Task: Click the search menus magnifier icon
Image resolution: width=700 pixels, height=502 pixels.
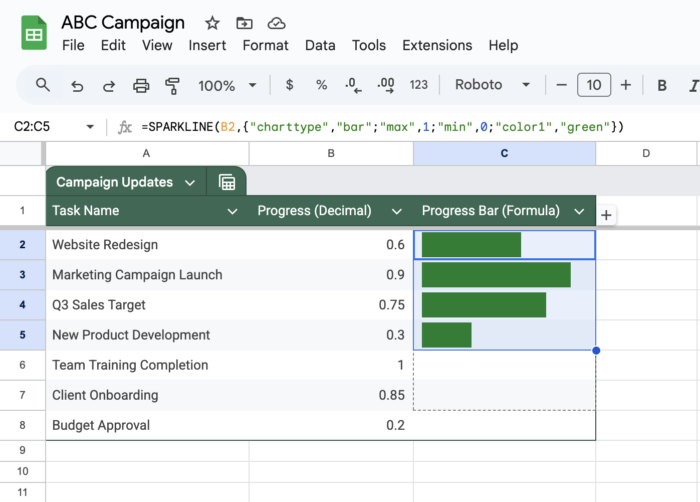Action: (43, 85)
